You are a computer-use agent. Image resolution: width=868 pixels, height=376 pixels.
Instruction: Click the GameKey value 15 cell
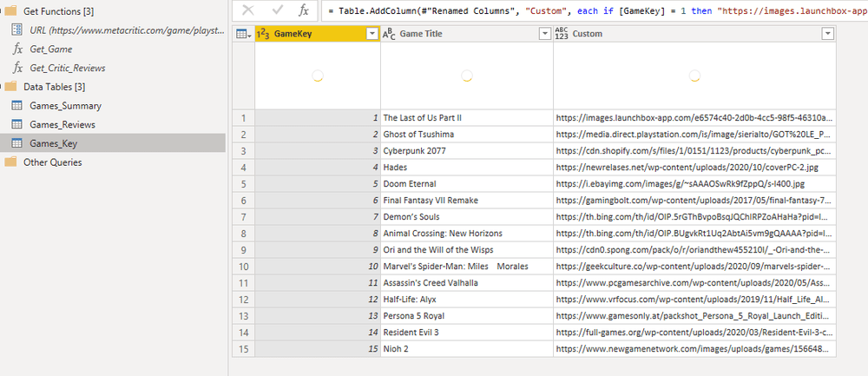click(318, 349)
